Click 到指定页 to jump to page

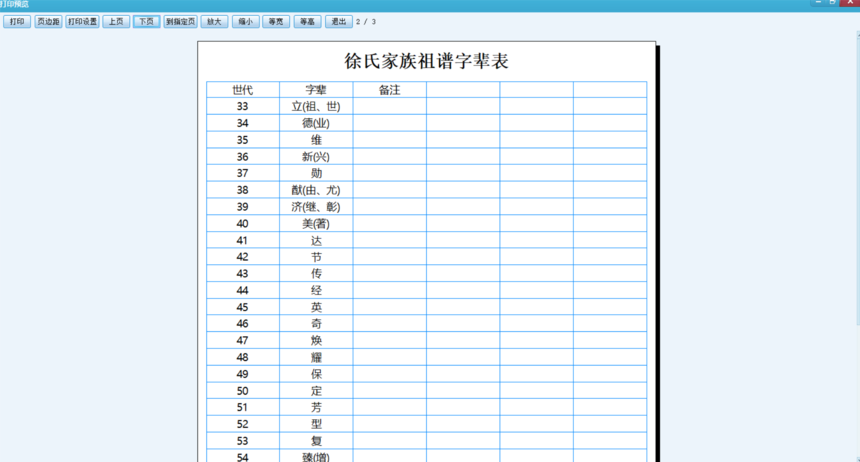pos(180,22)
